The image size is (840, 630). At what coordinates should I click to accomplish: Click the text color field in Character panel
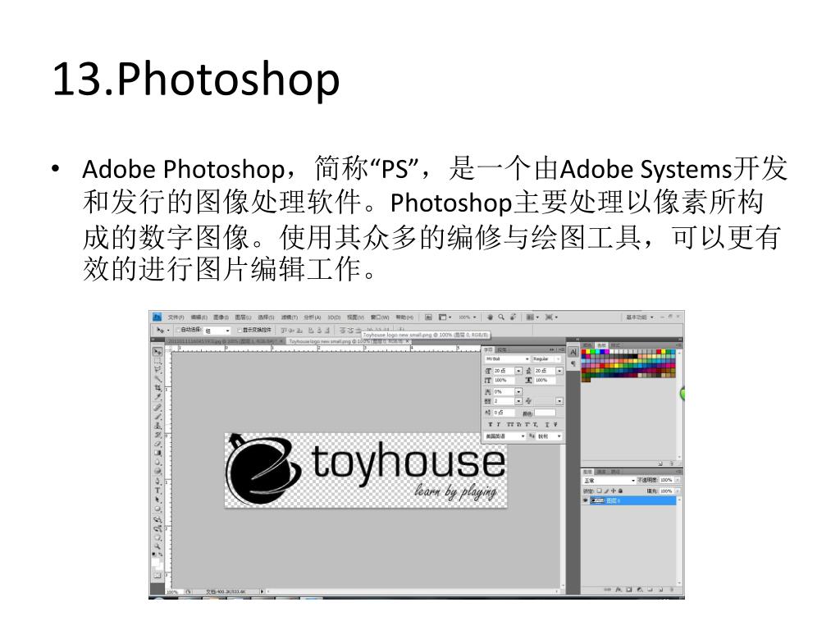[545, 413]
